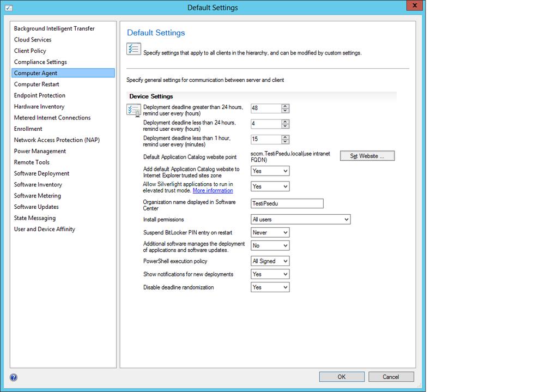Screen dimensions: 558x392
Task: Open Additional software manages deployment dropdown
Action: click(x=270, y=246)
